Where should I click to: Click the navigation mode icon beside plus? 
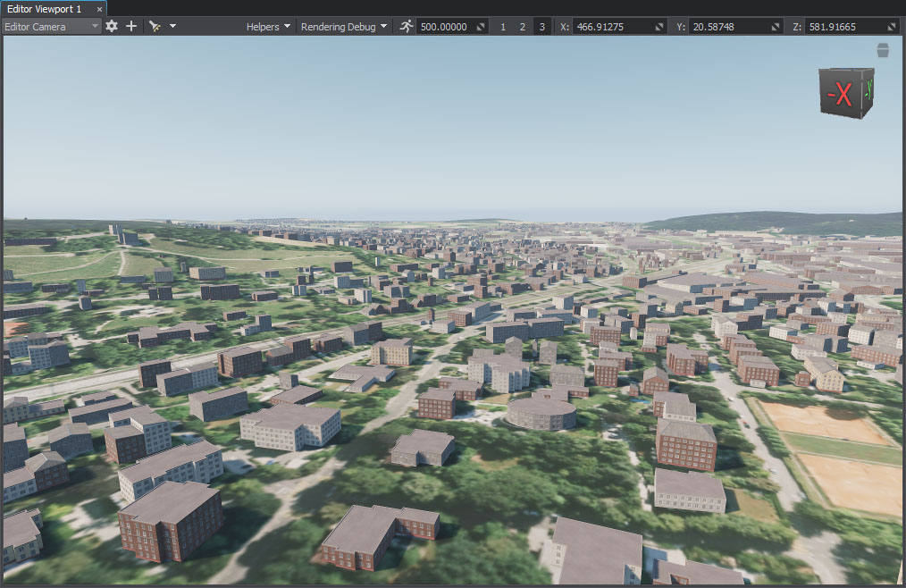click(155, 27)
